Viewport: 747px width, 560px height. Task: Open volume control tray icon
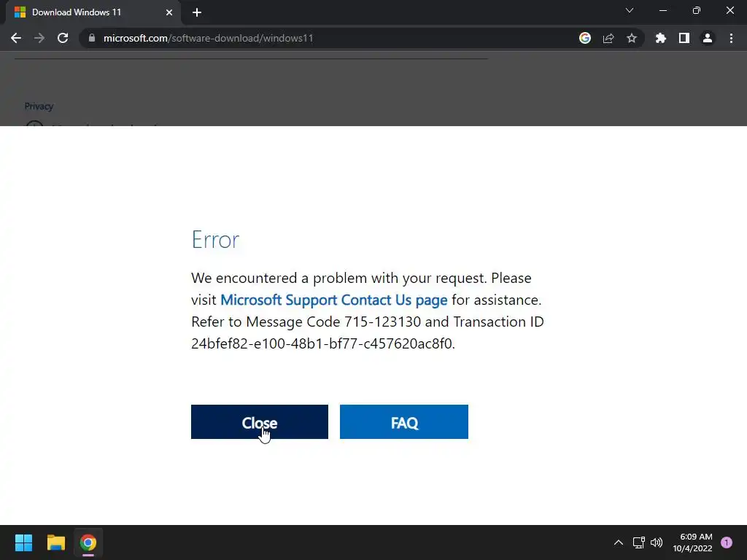pyautogui.click(x=657, y=542)
